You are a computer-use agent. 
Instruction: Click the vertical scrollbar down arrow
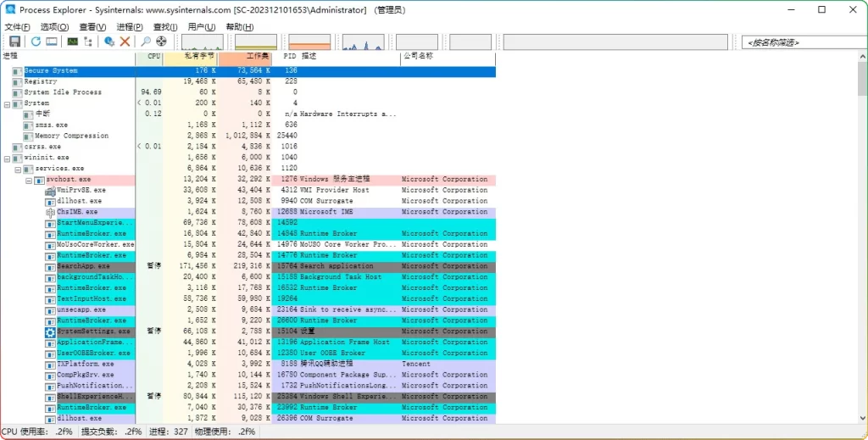click(x=862, y=419)
